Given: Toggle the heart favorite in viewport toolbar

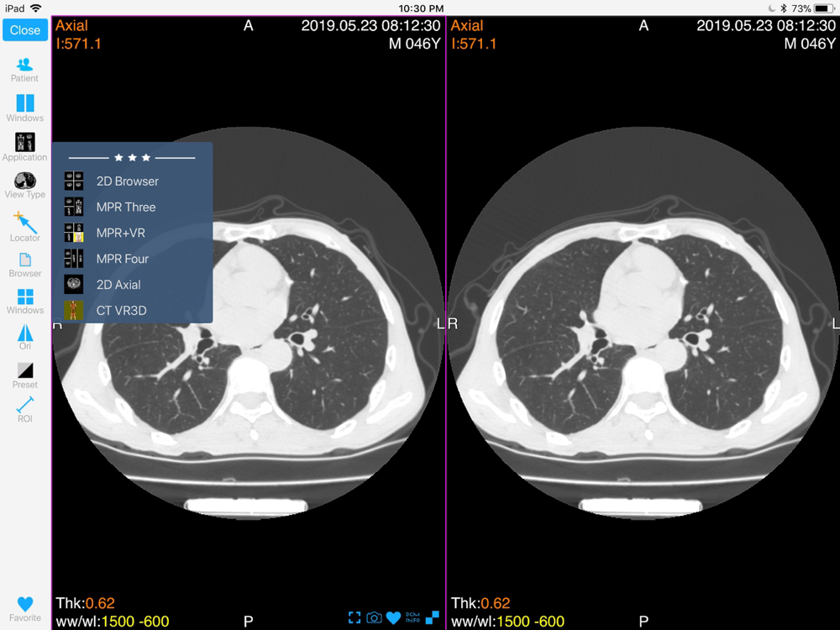Looking at the screenshot, I should [x=393, y=617].
